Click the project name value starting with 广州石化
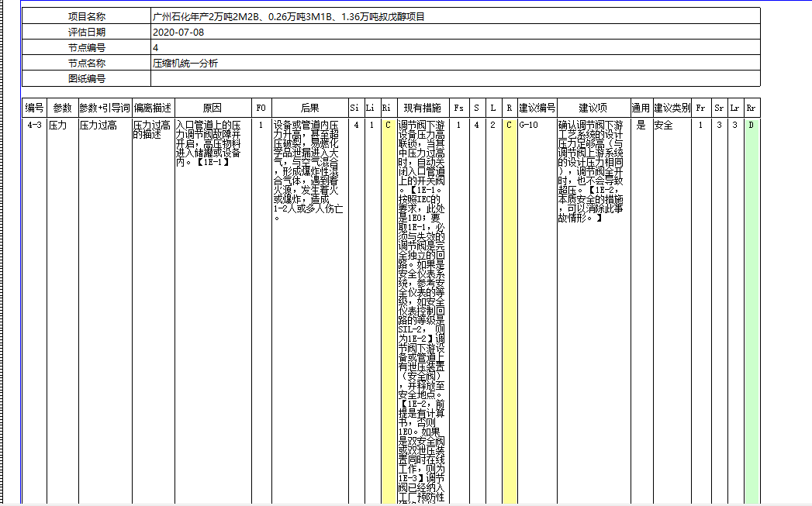 (x=289, y=16)
